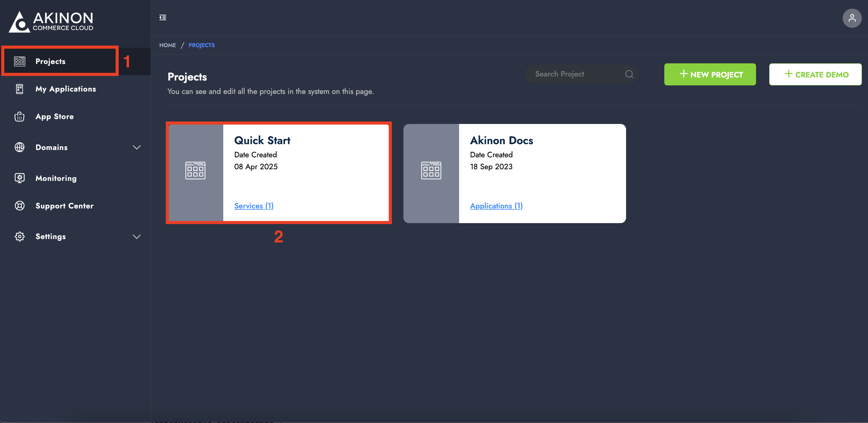Click the Akinon Commerce Cloud logo
The image size is (868, 423).
(x=51, y=22)
